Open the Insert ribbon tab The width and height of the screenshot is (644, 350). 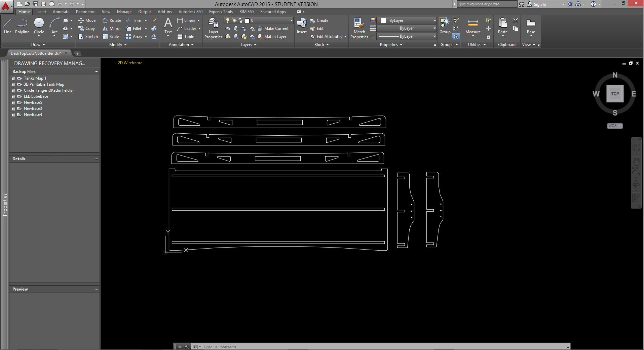41,12
